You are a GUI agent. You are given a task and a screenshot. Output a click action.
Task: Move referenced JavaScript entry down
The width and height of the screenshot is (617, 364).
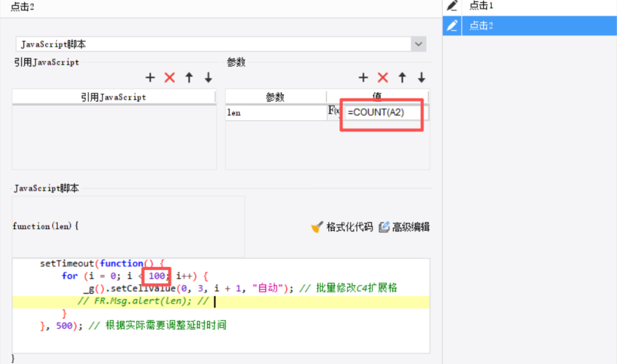[x=209, y=77]
